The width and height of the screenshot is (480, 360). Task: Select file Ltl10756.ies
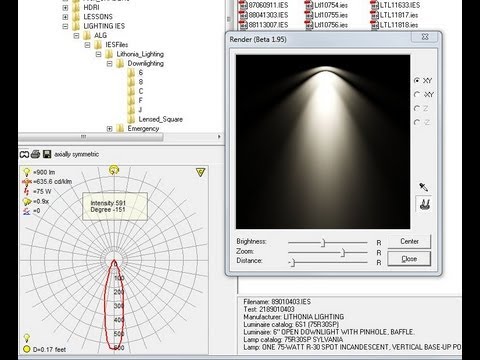[x=326, y=25]
